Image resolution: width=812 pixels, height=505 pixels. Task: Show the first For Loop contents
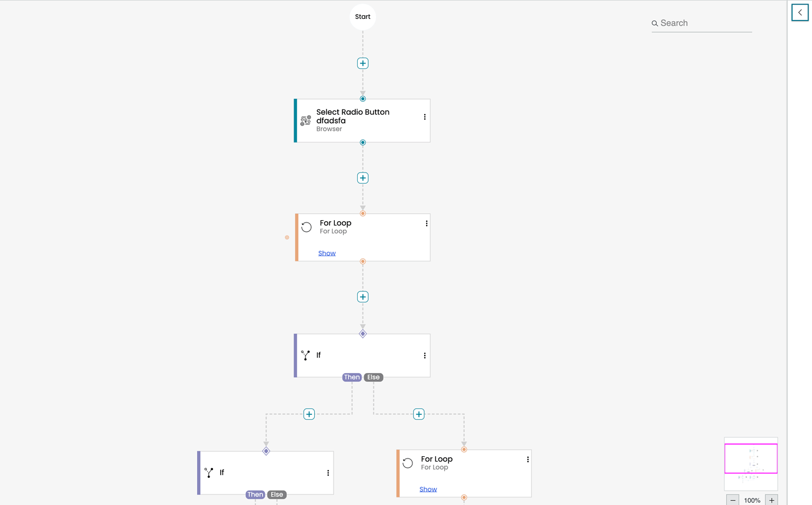click(327, 252)
